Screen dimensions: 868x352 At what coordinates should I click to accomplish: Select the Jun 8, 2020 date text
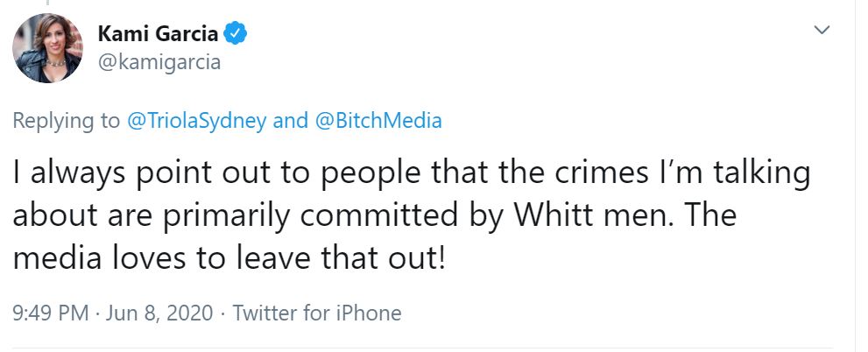point(159,313)
